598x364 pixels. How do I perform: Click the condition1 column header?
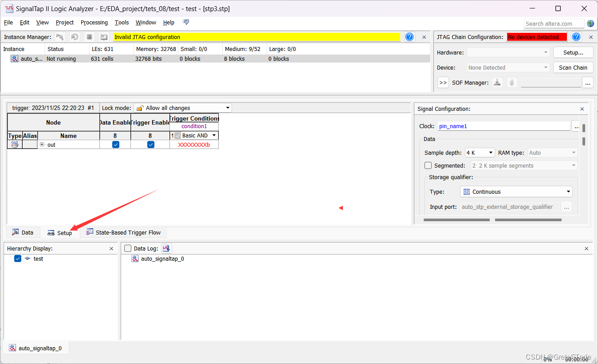[194, 126]
